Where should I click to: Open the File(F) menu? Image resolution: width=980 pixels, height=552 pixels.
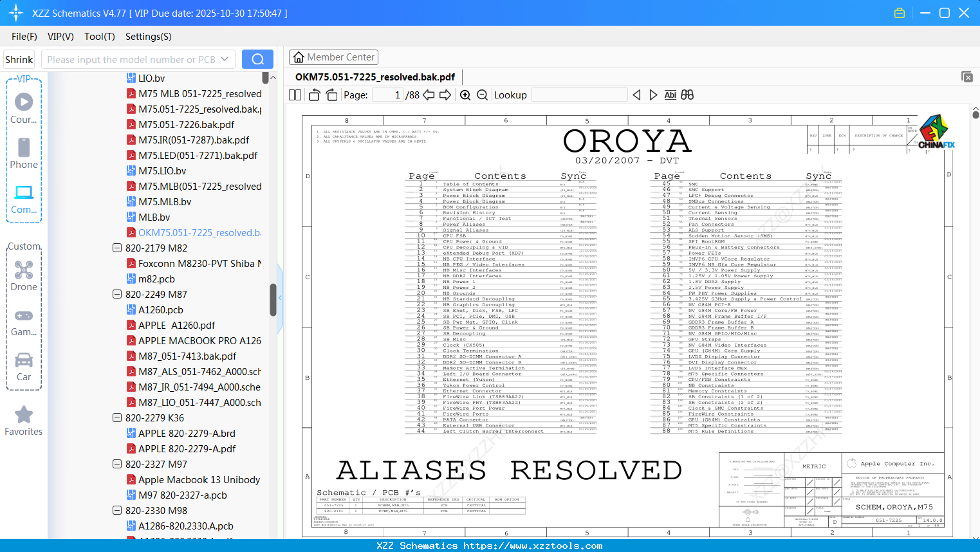[24, 37]
